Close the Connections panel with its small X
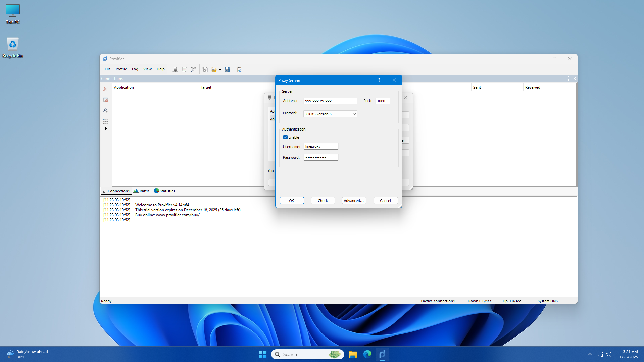 [574, 79]
